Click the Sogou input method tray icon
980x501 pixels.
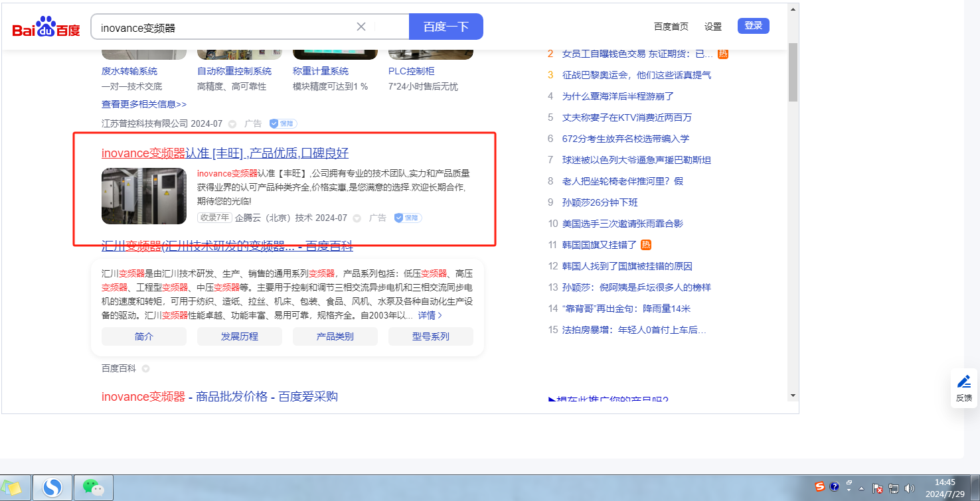(x=820, y=486)
